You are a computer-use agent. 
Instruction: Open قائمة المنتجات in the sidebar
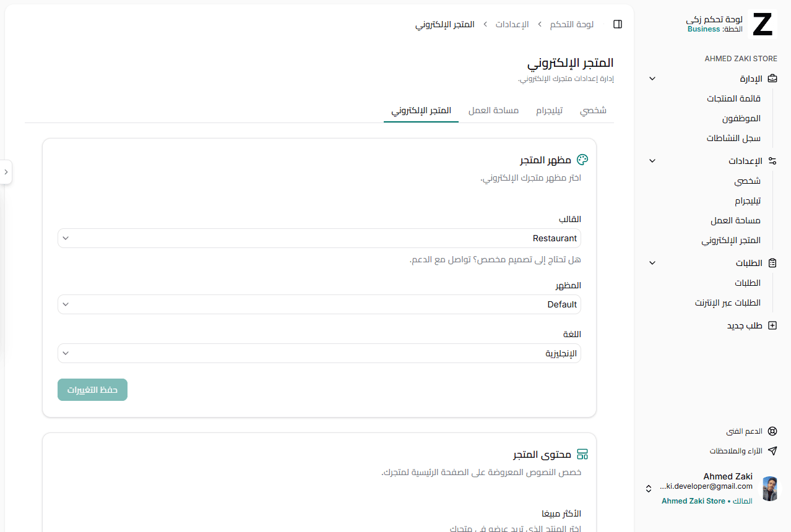734,98
